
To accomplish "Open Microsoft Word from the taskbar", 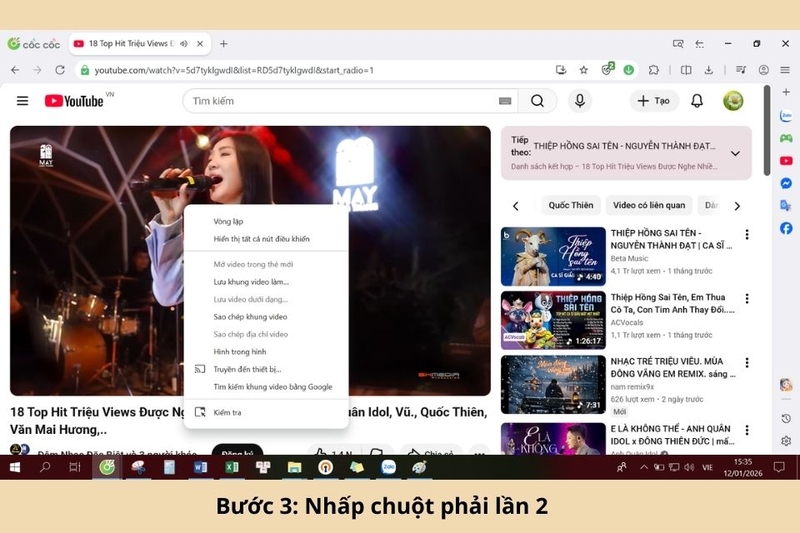I will 200,467.
